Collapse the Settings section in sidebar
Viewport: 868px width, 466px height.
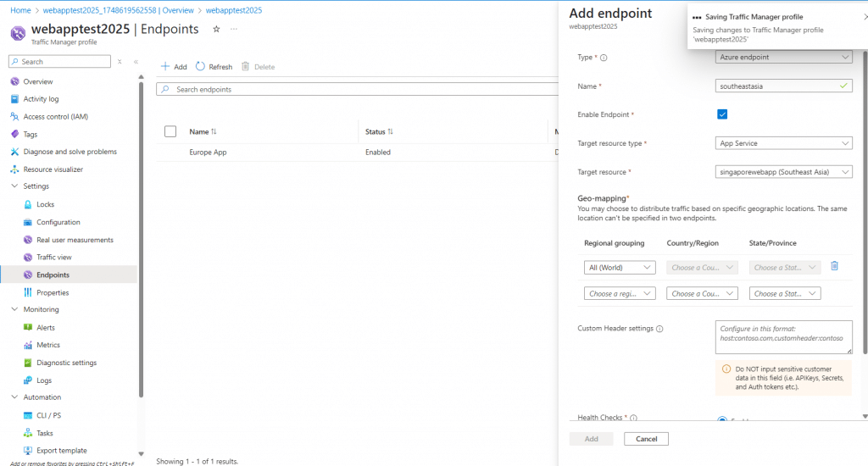click(14, 186)
